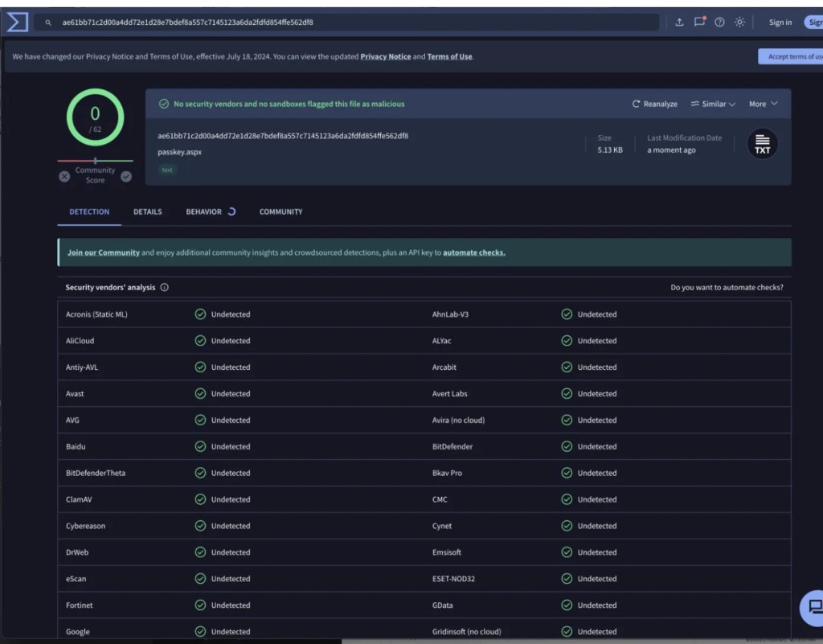This screenshot has width=823, height=644.
Task: Click the text tag badge
Action: pyautogui.click(x=167, y=170)
